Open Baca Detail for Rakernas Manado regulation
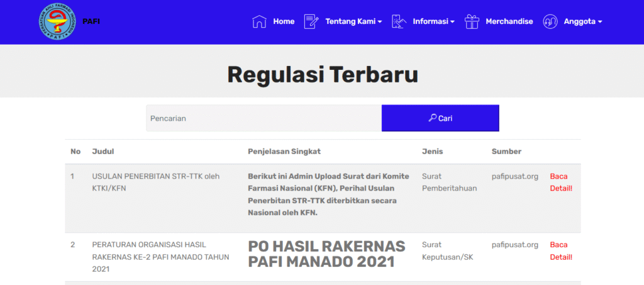The width and height of the screenshot is (644, 285). click(561, 250)
